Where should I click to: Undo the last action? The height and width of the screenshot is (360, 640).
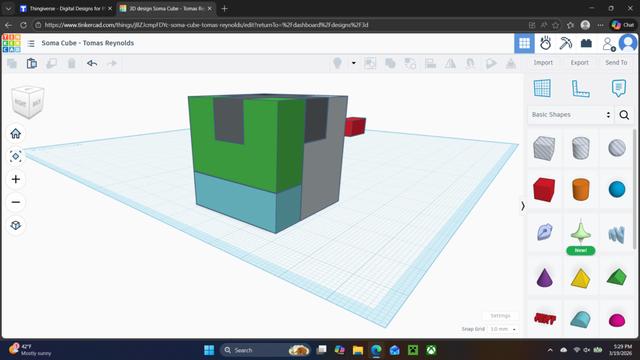(x=92, y=63)
